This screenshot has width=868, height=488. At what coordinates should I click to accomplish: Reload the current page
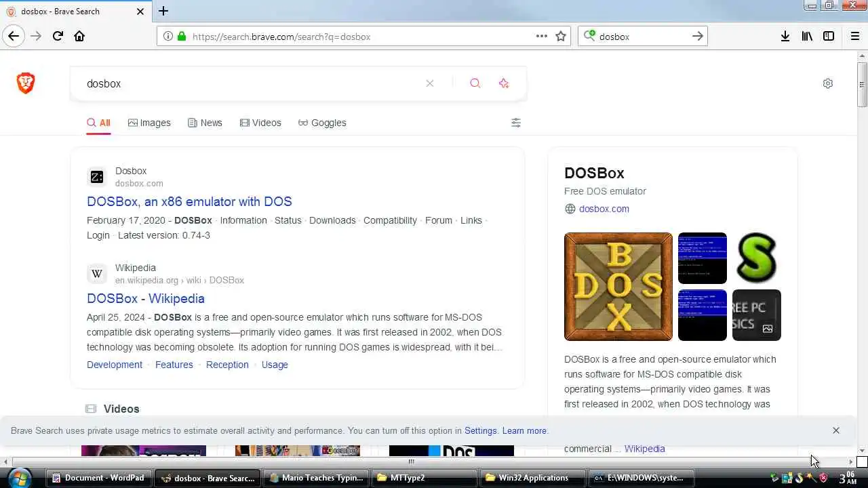(58, 37)
